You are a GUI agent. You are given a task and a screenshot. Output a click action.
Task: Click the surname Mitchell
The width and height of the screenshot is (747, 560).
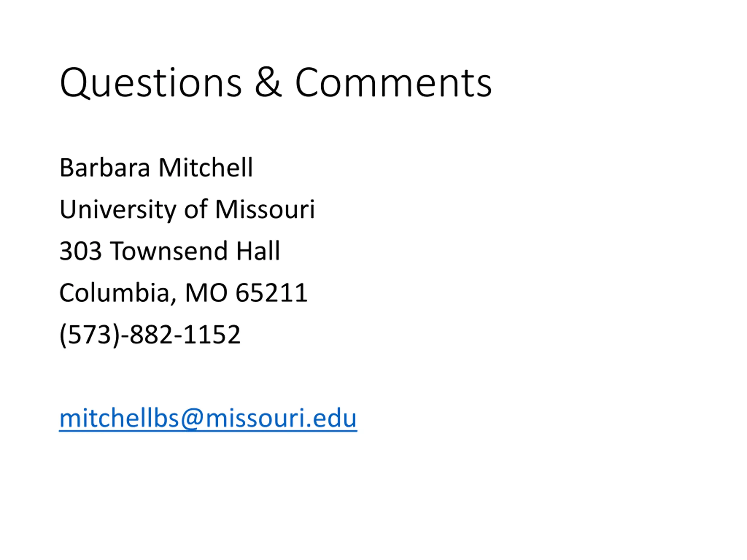206,167
